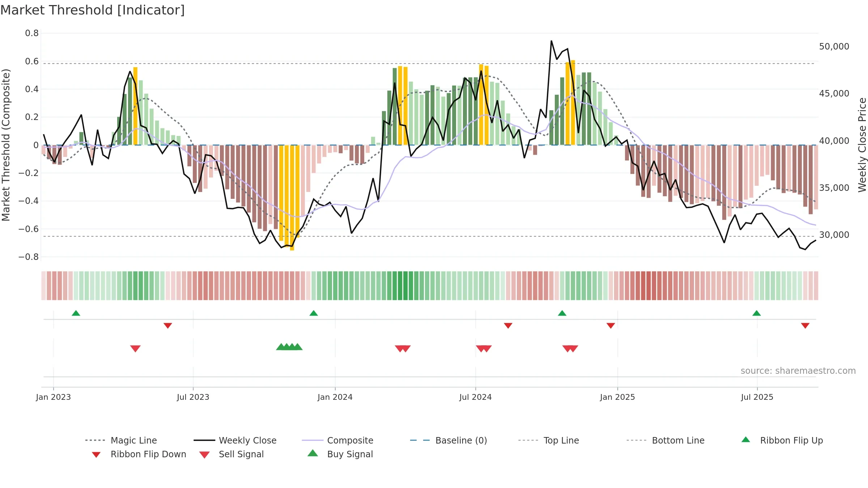The image size is (868, 488).
Task: Click the 30,000 price axis tick
Action: click(x=834, y=235)
